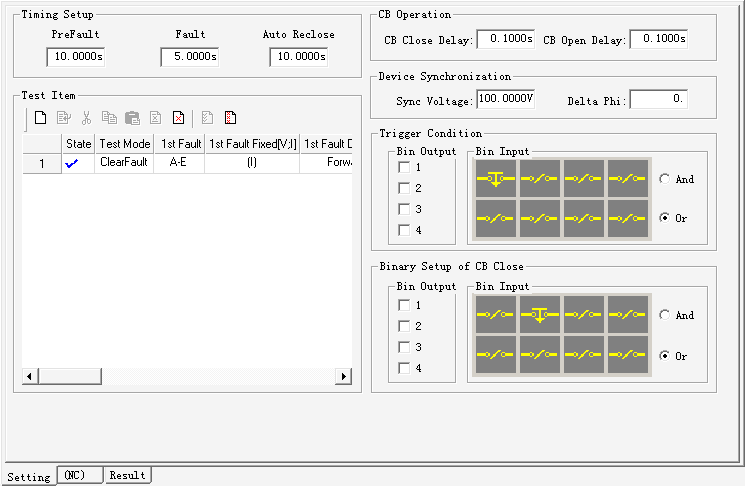Click the Sync Voltage field 100.0000V
The height and width of the screenshot is (486, 745).
click(506, 99)
